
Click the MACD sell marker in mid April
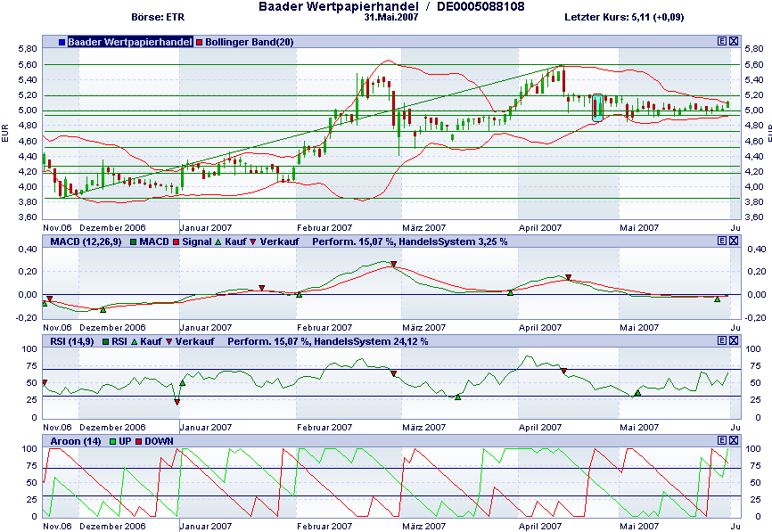click(x=568, y=277)
